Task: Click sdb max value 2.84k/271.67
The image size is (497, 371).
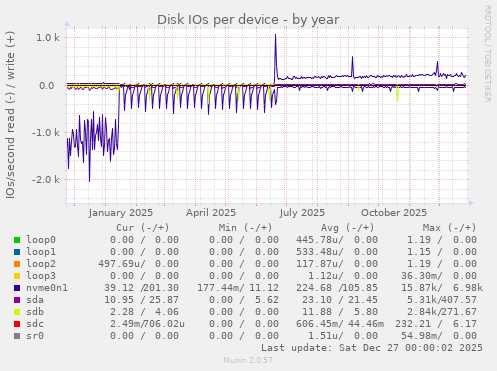Action: coord(442,312)
